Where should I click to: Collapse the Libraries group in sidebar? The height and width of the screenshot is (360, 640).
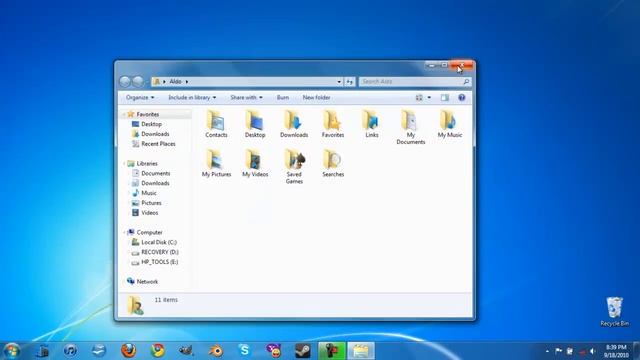124,163
